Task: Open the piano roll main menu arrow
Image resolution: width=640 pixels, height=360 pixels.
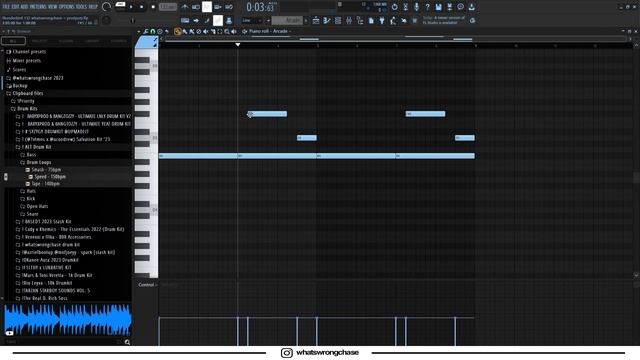Action: (x=139, y=31)
